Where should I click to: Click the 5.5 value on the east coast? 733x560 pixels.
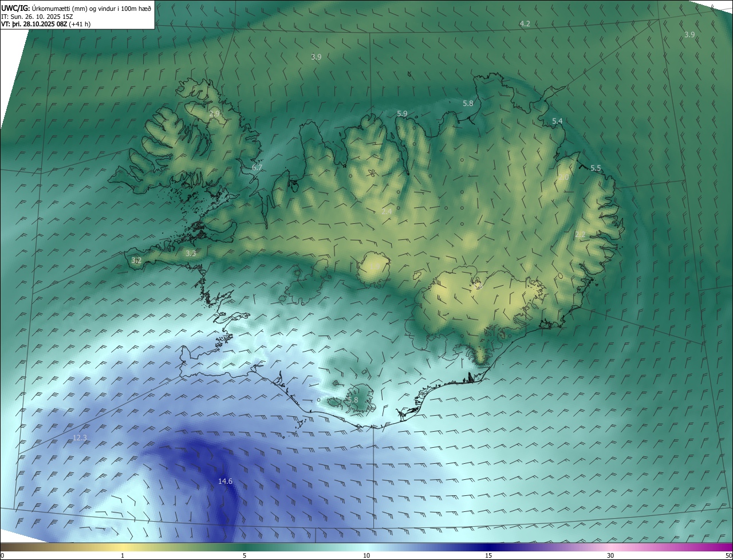point(596,168)
